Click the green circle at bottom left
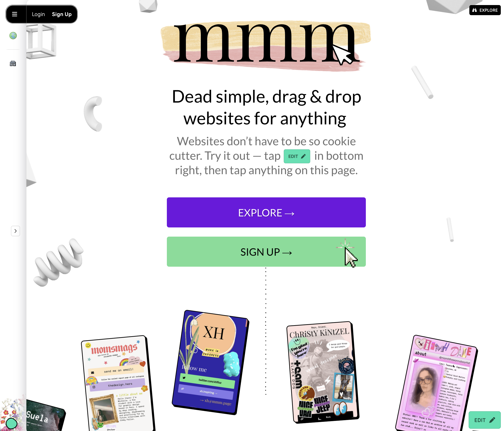The height and width of the screenshot is (431, 504). pyautogui.click(x=11, y=423)
